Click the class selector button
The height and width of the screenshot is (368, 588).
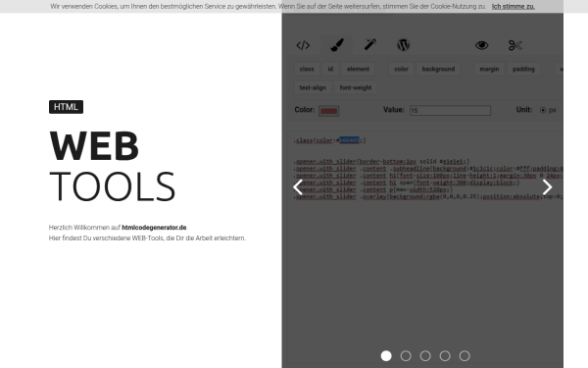click(307, 69)
